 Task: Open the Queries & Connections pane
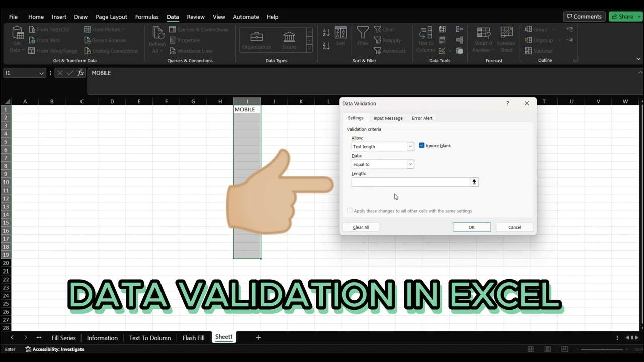coord(199,29)
